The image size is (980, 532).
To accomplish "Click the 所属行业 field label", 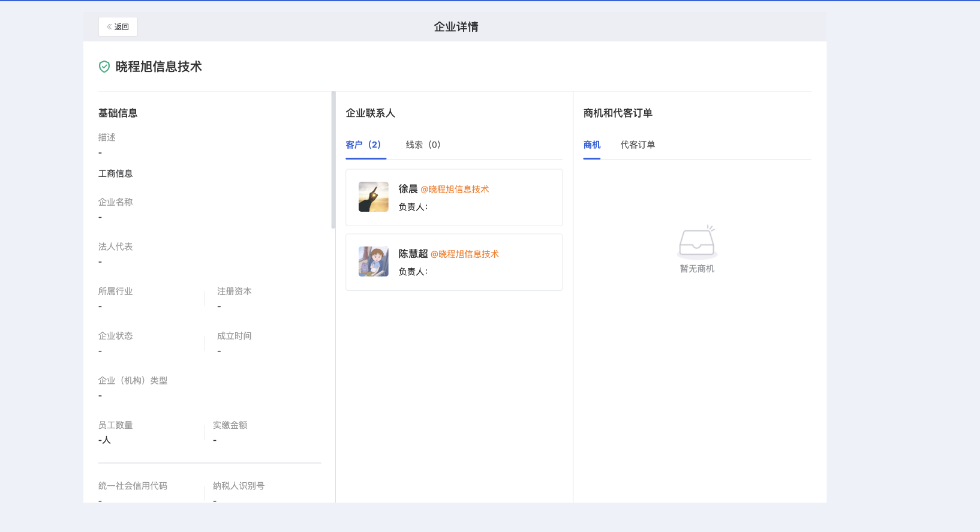I will coord(116,291).
